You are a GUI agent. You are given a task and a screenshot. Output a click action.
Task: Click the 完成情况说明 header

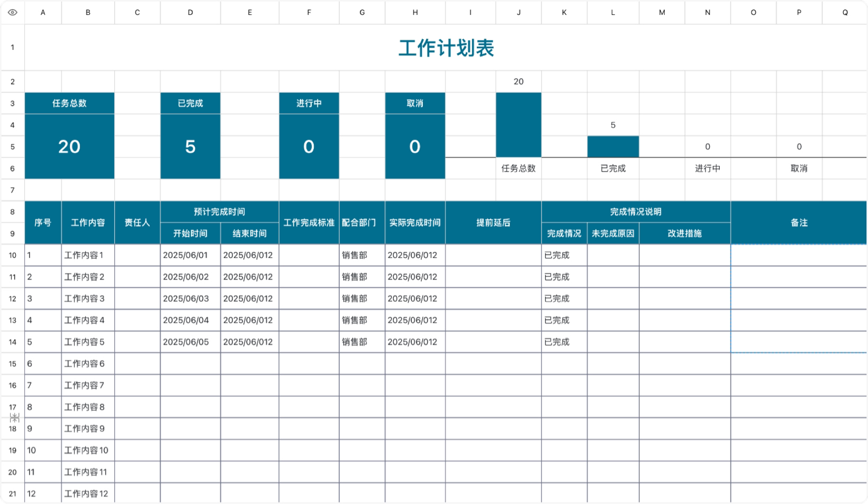[x=636, y=212]
